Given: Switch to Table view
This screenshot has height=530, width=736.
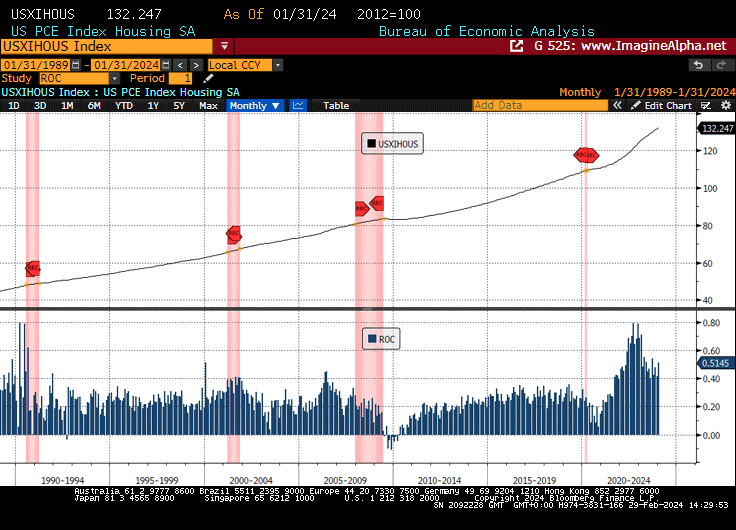Looking at the screenshot, I should tap(336, 105).
